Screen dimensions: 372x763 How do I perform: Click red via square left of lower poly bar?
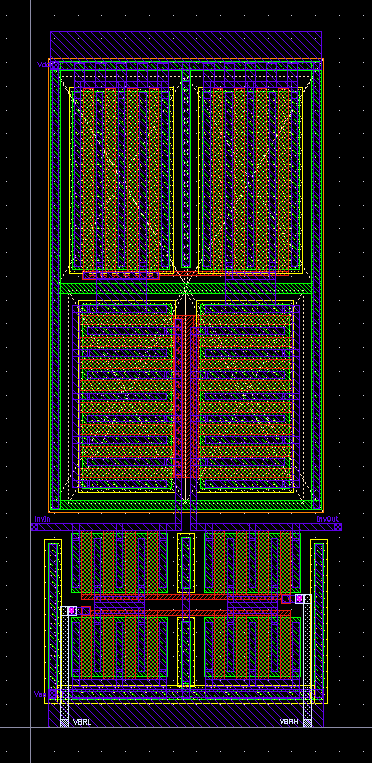tap(86, 611)
